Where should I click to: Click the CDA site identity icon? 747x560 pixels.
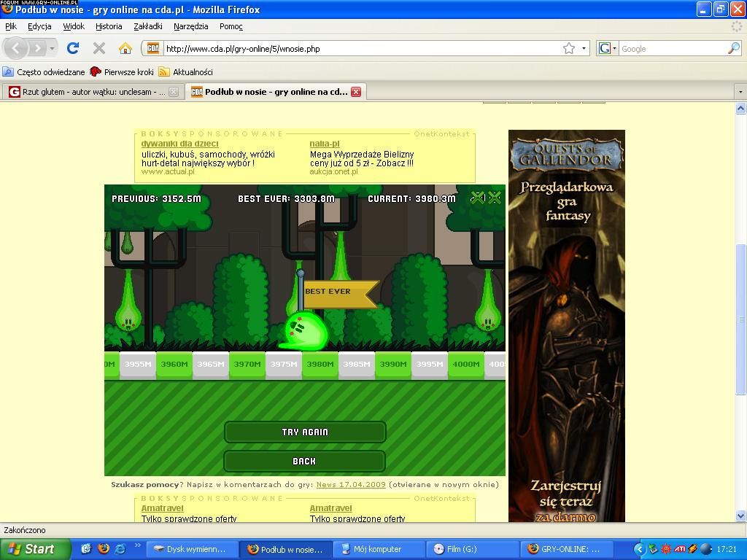[x=153, y=48]
